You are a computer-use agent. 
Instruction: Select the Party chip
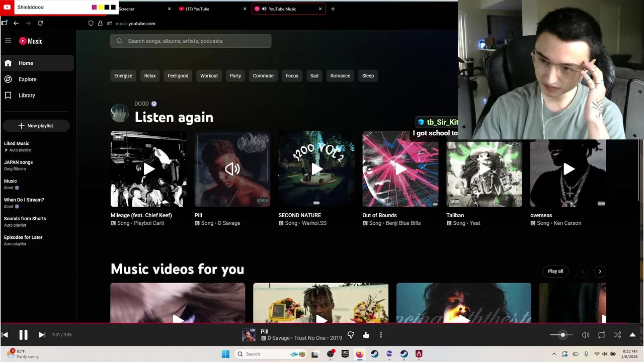click(235, 76)
